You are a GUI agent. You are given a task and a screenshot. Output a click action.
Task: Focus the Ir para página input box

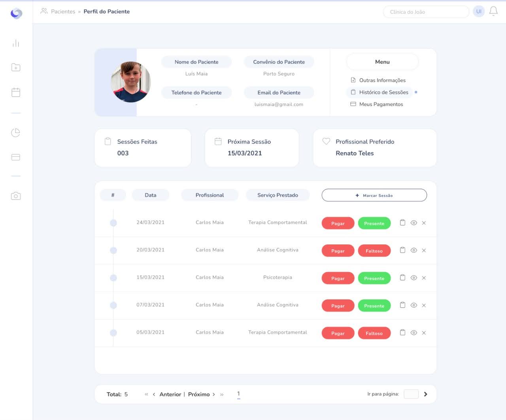click(411, 394)
